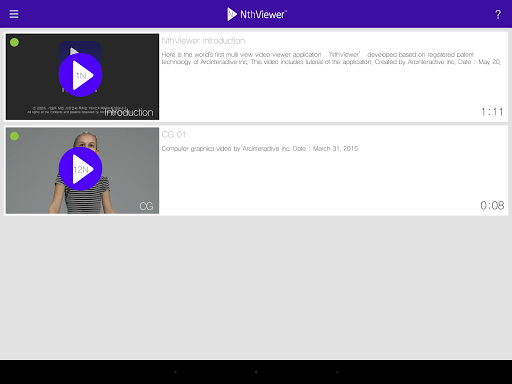The image size is (512, 384).
Task: Click the 0:08 duration label
Action: [x=492, y=206]
